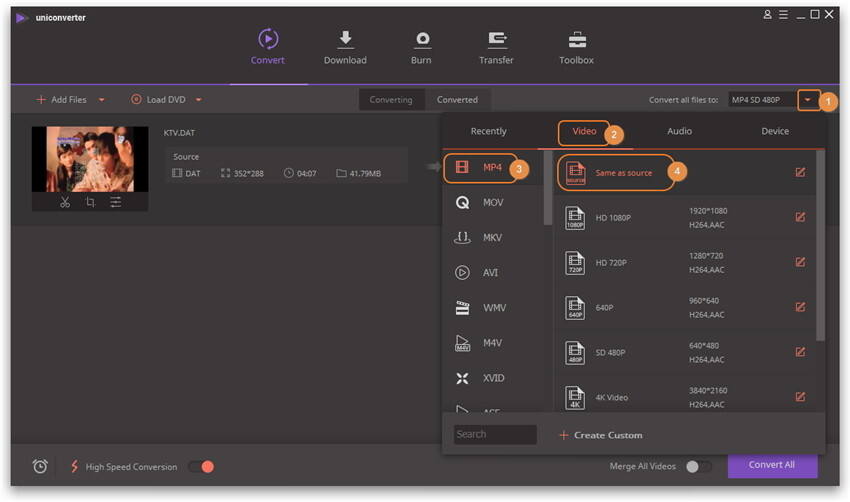
Task: Click the preset list scrollbar
Action: pos(820,246)
